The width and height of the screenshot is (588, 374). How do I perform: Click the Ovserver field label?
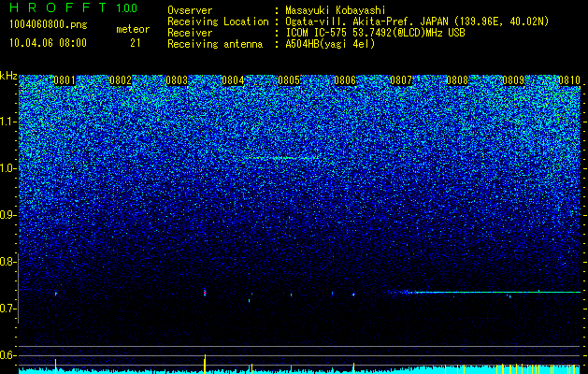[x=190, y=10]
